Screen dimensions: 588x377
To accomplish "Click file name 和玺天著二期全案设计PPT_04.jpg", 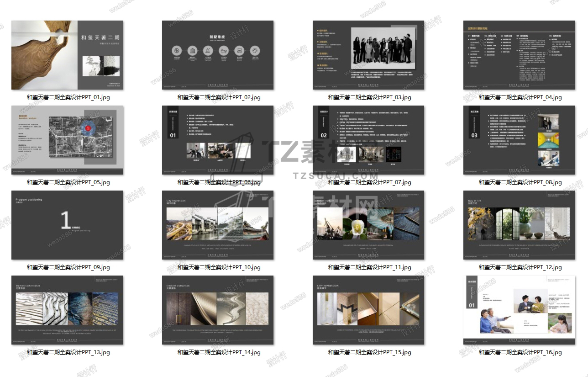I will pos(520,97).
